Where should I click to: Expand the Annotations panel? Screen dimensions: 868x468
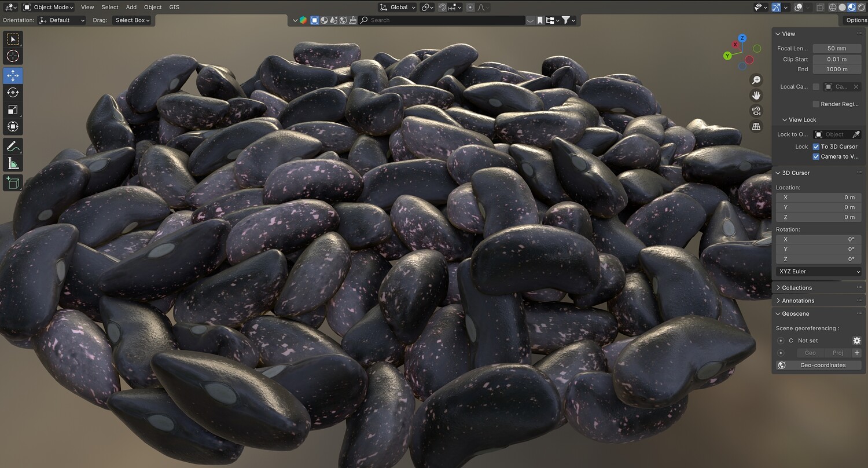pos(797,301)
